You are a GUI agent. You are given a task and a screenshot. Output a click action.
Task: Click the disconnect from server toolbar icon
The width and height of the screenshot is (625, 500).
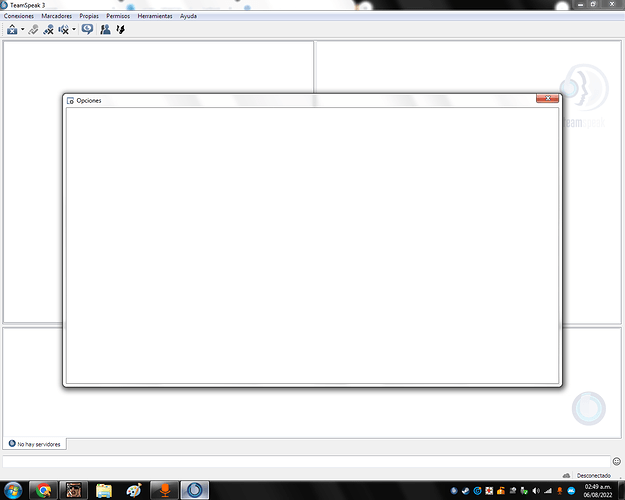(x=48, y=30)
